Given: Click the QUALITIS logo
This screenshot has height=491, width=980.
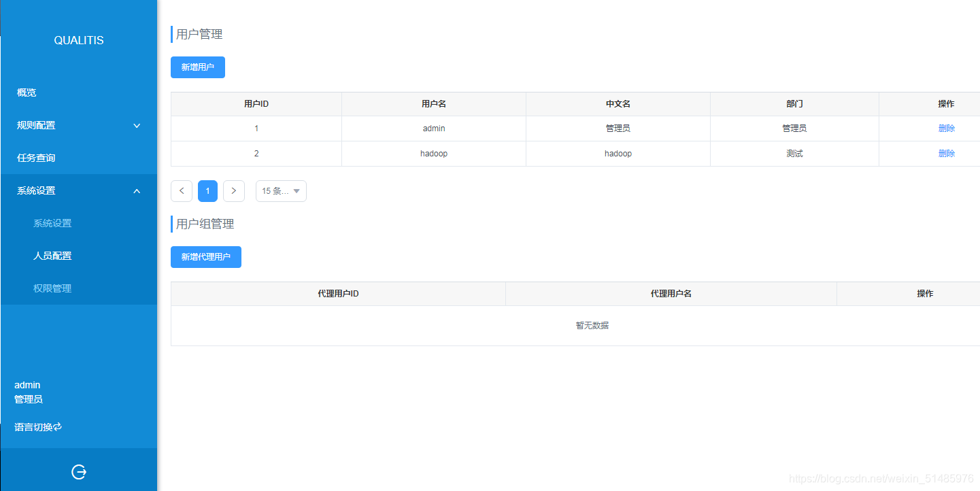Looking at the screenshot, I should (78, 40).
